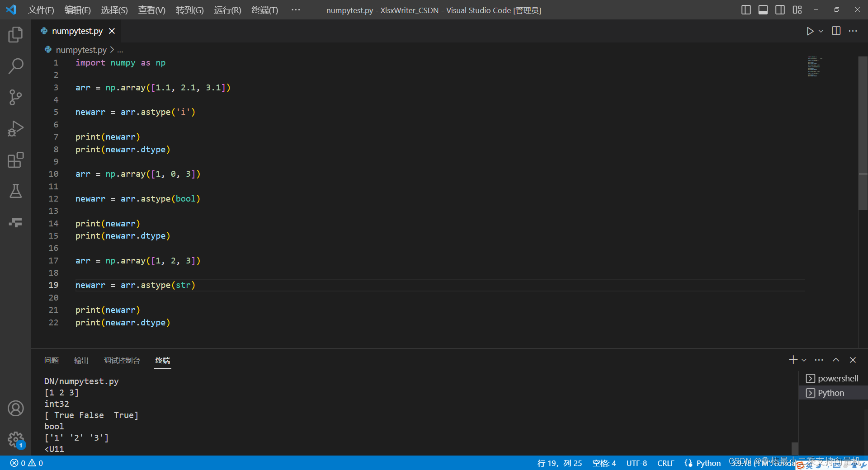Click line number 12 in gutter
Screen dimensions: 868x470
click(53, 199)
